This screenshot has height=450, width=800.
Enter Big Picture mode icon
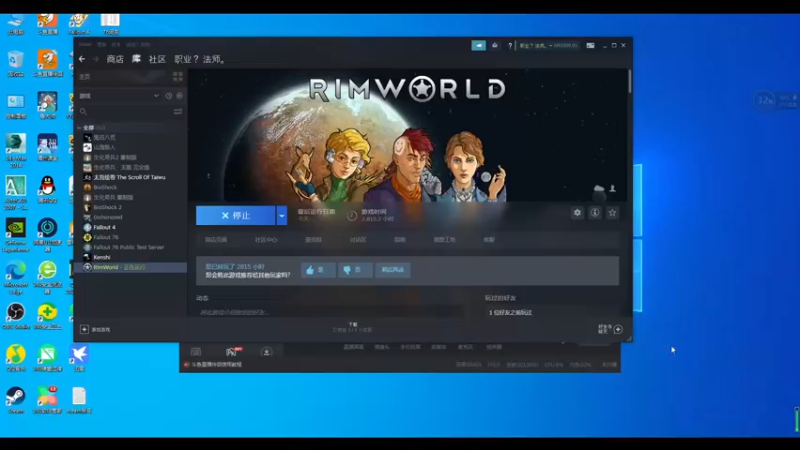pos(590,45)
